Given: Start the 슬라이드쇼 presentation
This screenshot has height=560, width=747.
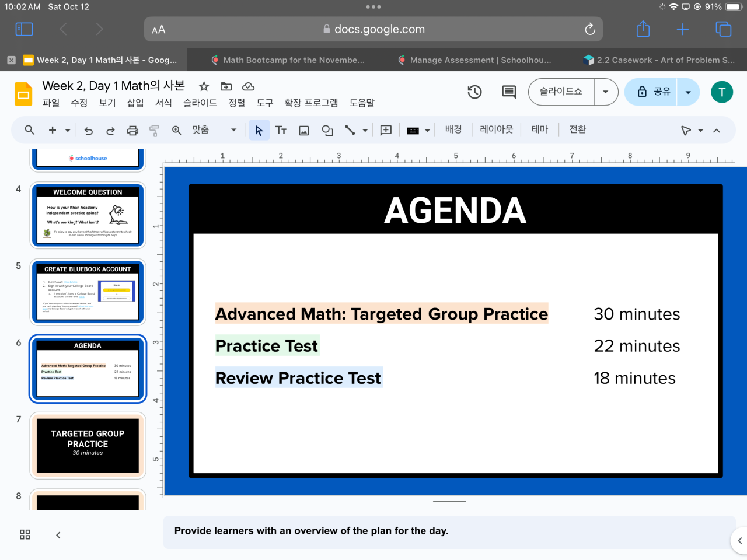Looking at the screenshot, I should [x=561, y=92].
